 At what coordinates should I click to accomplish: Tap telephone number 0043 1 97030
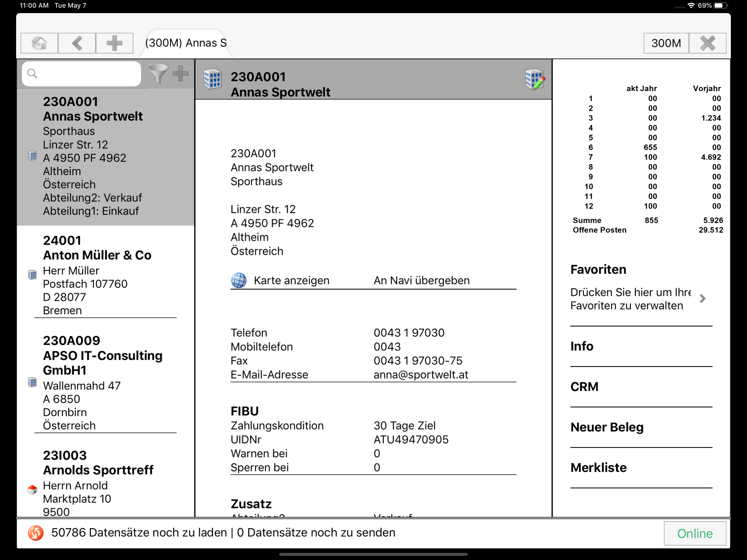coord(409,333)
